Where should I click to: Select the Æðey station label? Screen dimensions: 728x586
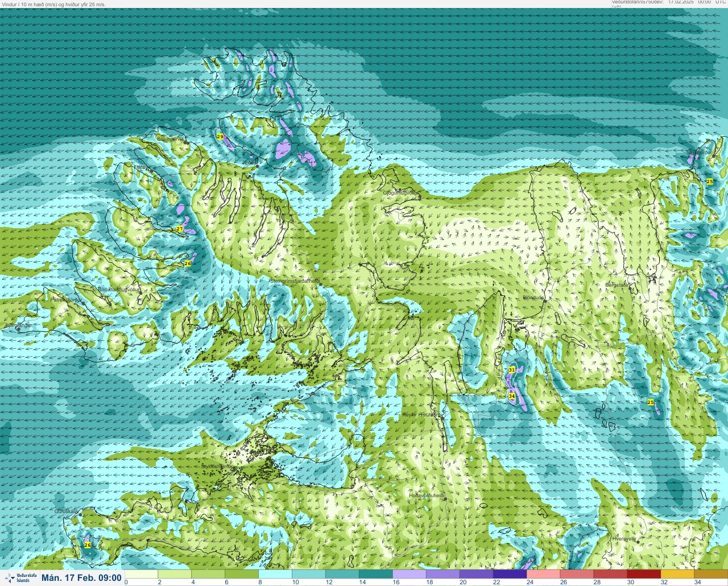point(250,163)
